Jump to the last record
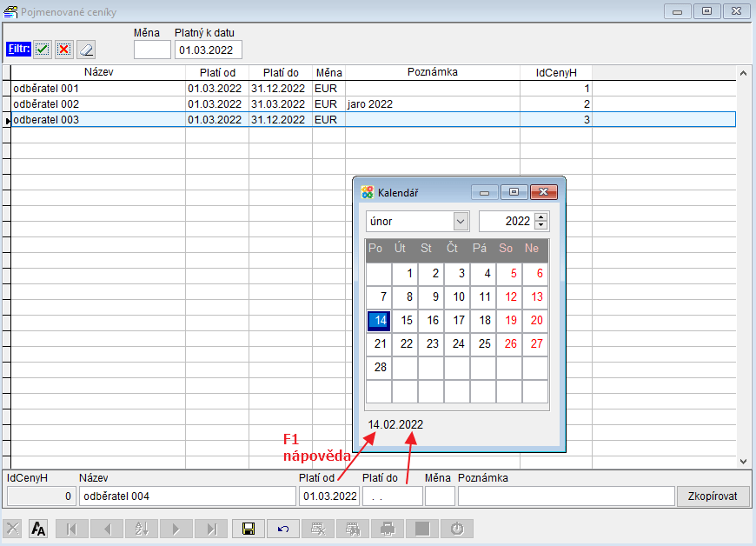 [211, 529]
